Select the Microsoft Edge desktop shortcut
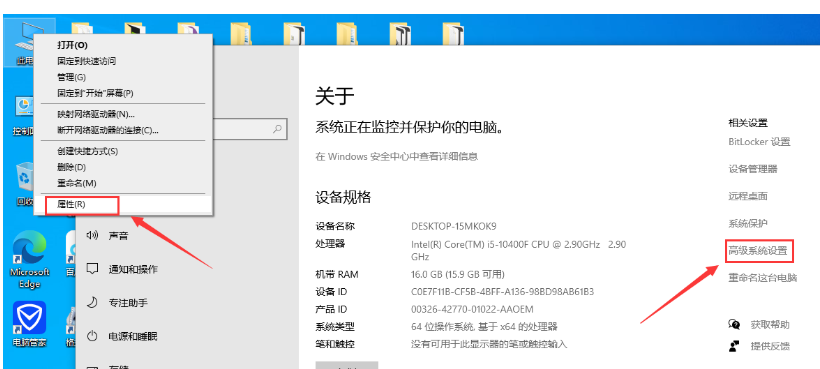Screen dimensions: 820x369 tap(29, 260)
